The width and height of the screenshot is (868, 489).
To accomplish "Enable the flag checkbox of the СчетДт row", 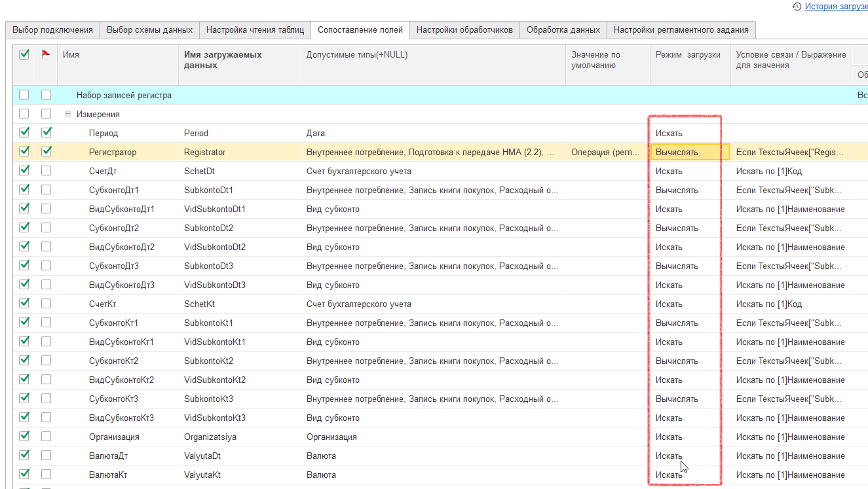I will coord(46,171).
